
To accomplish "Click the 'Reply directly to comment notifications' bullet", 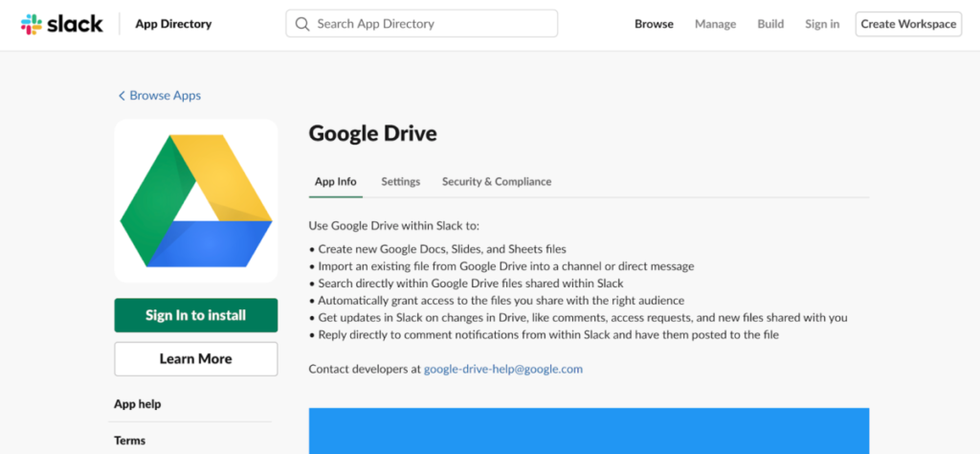I will [x=544, y=334].
